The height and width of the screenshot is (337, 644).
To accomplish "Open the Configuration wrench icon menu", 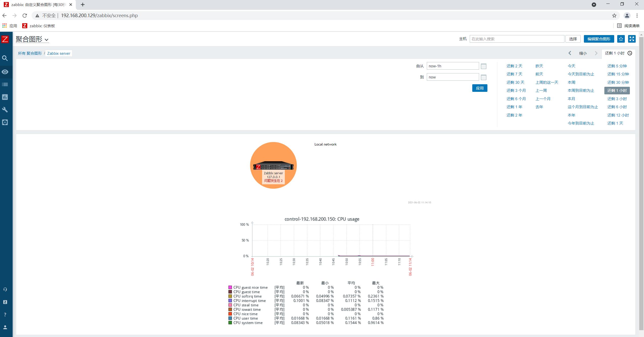I will point(5,110).
